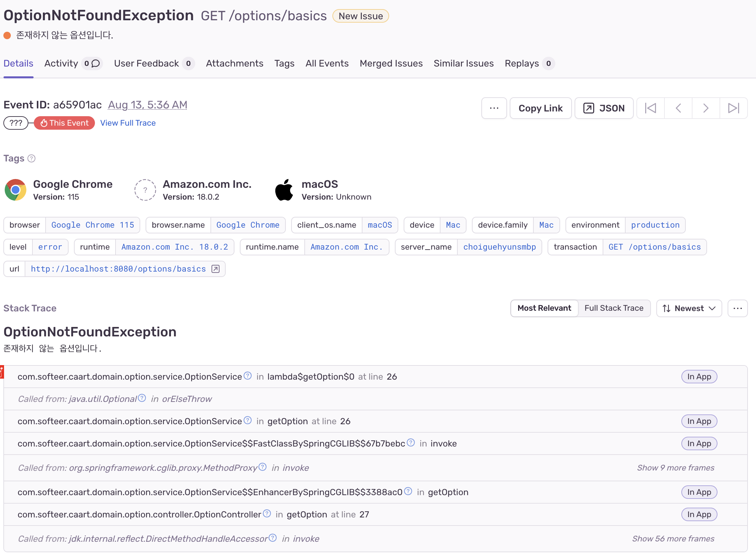Go to previous event chevron

pos(678,108)
